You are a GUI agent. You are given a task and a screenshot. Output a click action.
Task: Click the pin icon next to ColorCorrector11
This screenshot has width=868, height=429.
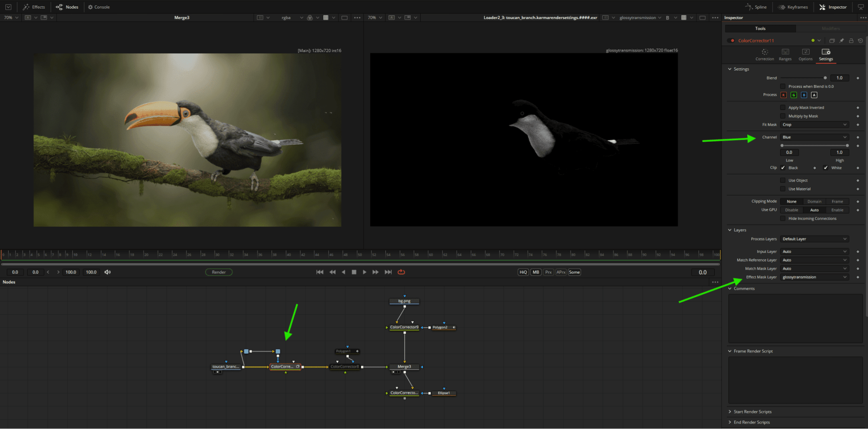pyautogui.click(x=841, y=40)
